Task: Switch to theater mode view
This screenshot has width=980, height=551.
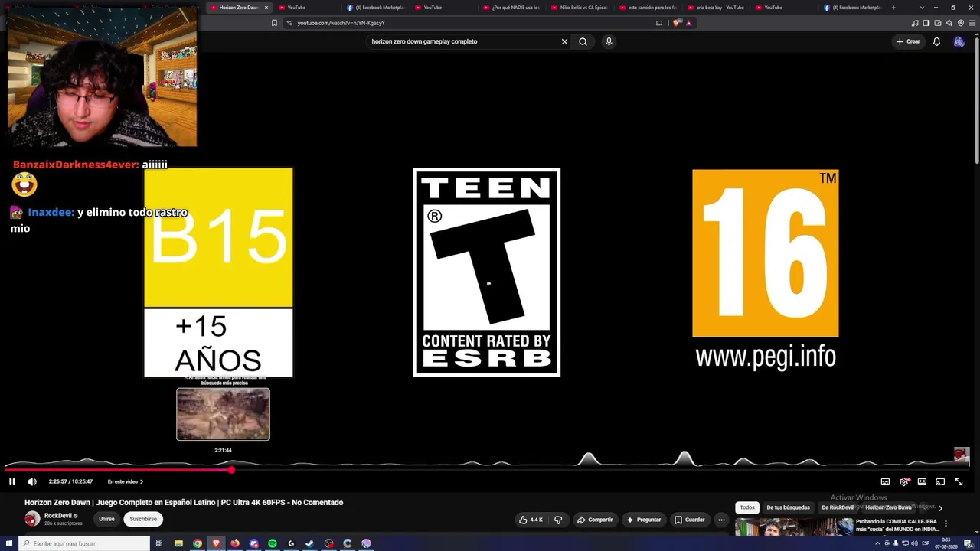Action: click(x=922, y=481)
